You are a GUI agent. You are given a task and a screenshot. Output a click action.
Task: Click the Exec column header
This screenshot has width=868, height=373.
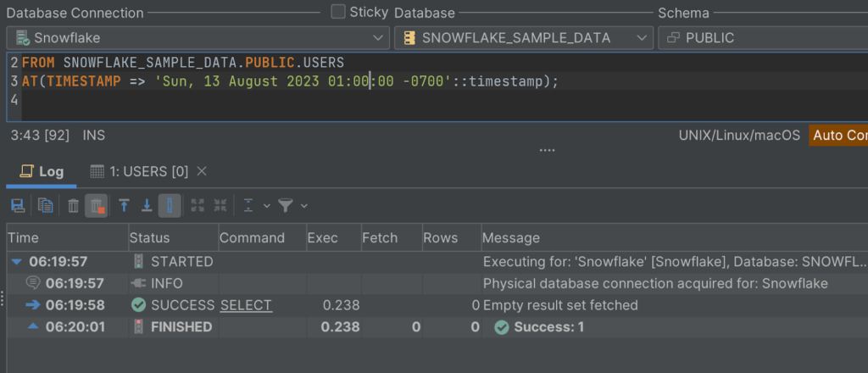pyautogui.click(x=334, y=238)
